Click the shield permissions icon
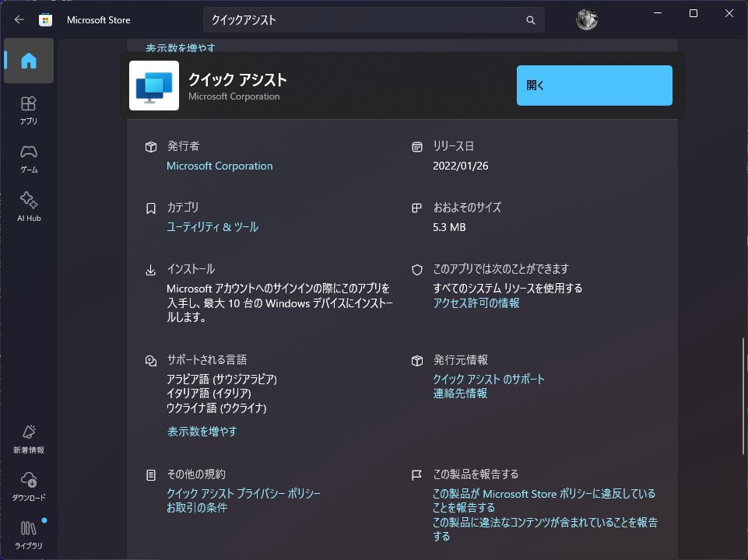Screen dimensions: 748x560 point(417,270)
